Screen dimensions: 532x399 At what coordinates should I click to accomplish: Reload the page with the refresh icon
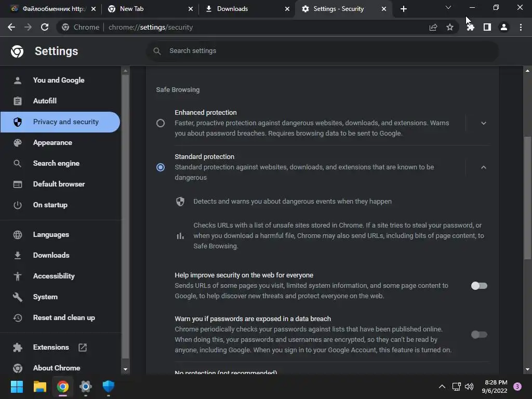[x=45, y=27]
